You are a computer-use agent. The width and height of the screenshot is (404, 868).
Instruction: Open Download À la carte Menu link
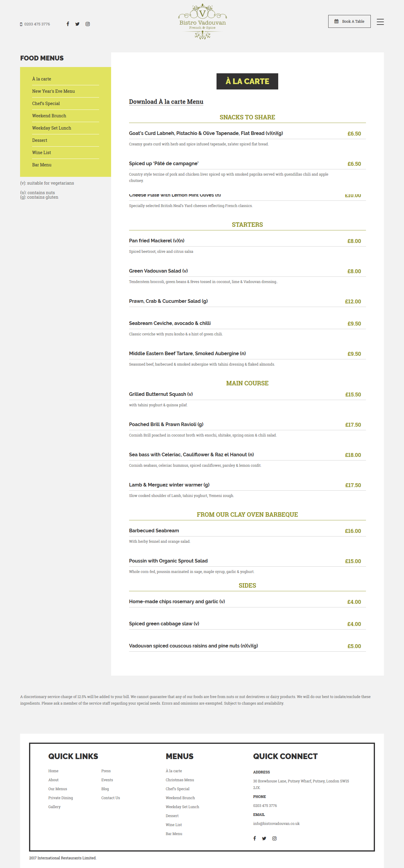[x=166, y=102]
